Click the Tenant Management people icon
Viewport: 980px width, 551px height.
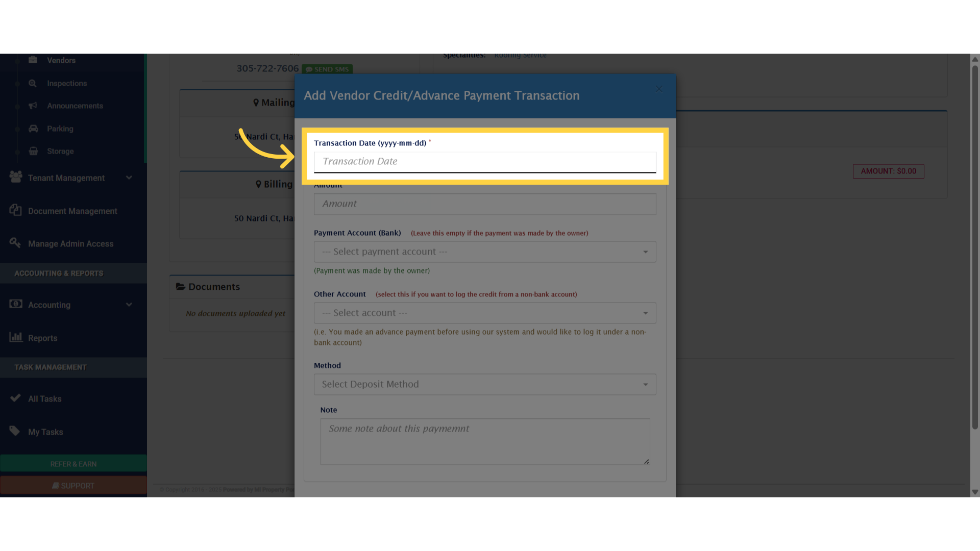tap(16, 177)
